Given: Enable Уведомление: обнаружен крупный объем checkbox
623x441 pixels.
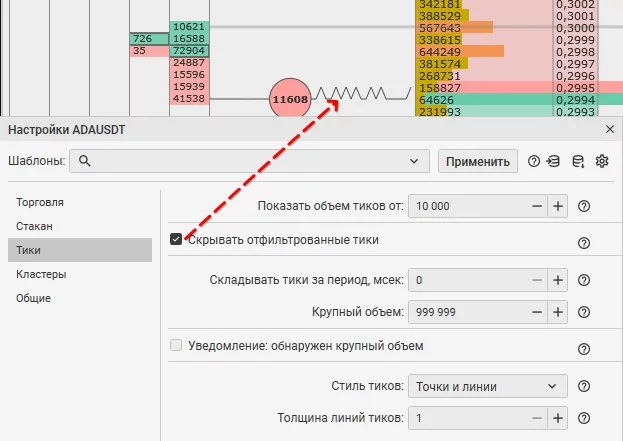Looking at the screenshot, I should (176, 345).
